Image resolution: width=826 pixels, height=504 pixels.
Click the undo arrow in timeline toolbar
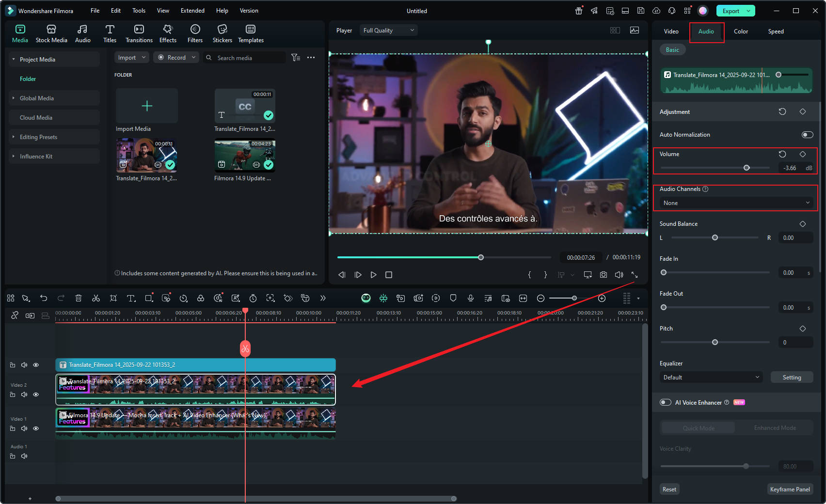coord(44,298)
